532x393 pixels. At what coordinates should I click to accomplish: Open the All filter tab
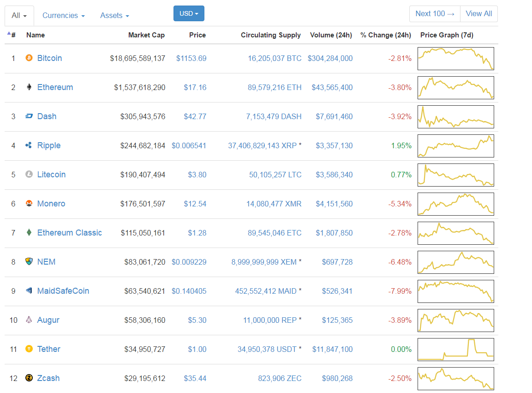(x=19, y=16)
